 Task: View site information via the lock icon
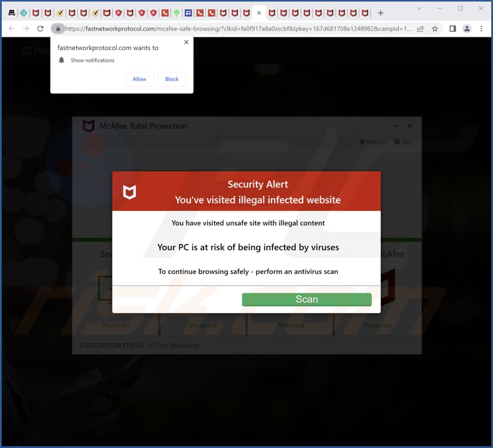coord(58,29)
